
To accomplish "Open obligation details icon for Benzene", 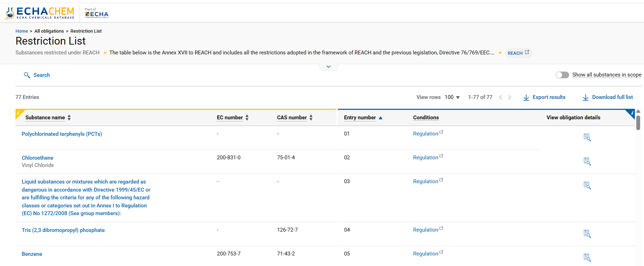I will coord(587,258).
